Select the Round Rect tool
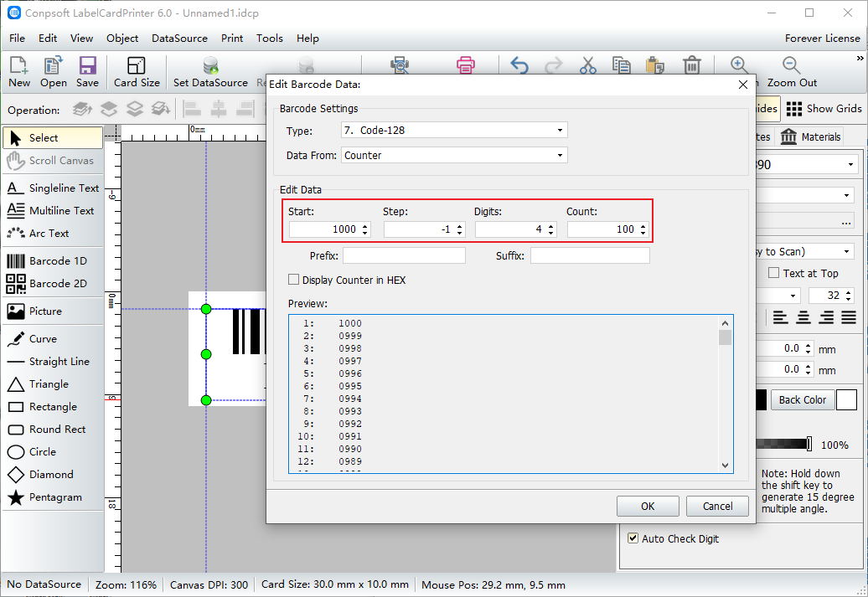Viewport: 868px width, 597px height. (53, 430)
